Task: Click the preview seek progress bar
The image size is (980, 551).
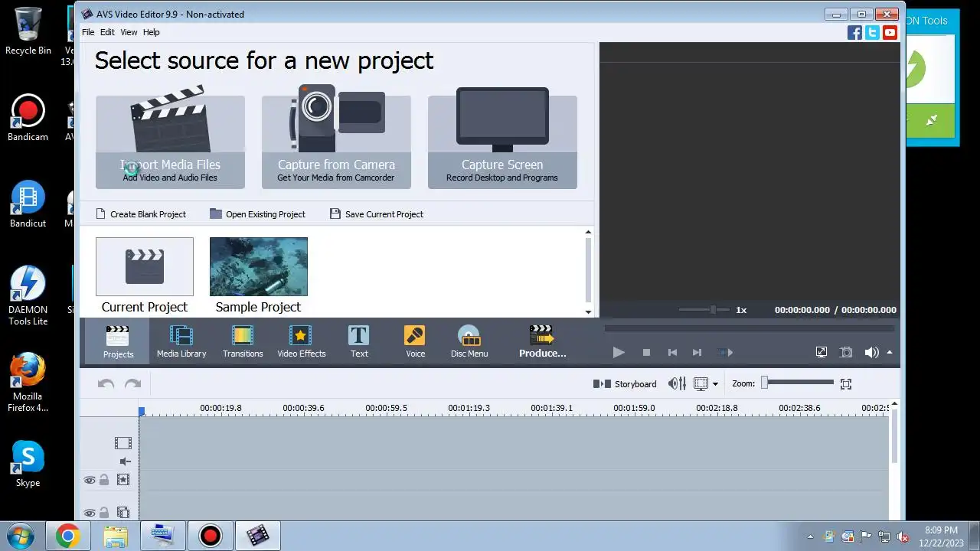Action: pyautogui.click(x=750, y=328)
